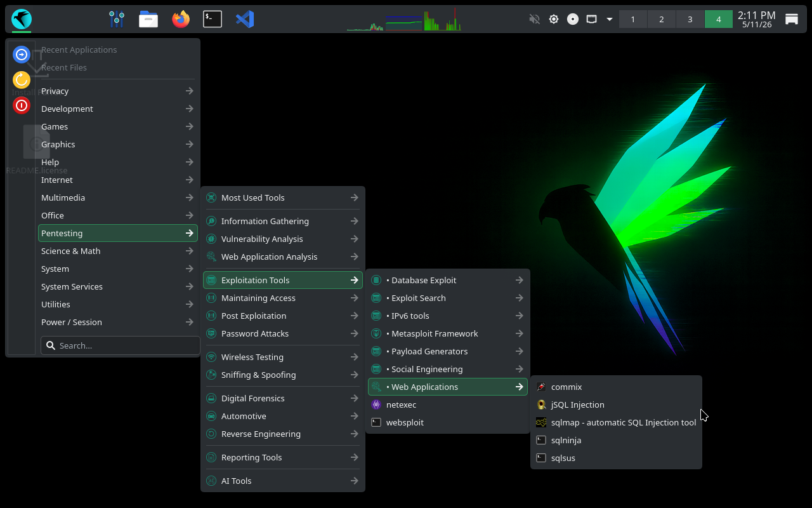The image size is (812, 508).
Task: Click the Sniffing & Spoofing icon
Action: click(211, 375)
